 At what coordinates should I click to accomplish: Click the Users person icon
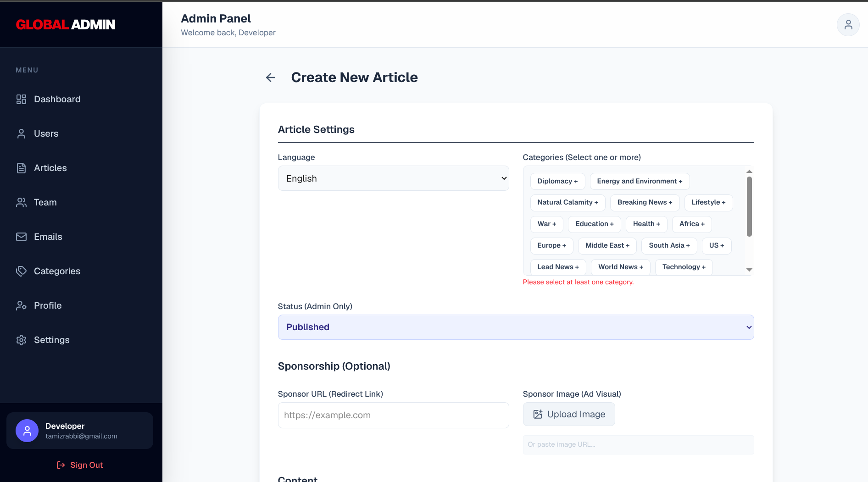coord(21,133)
